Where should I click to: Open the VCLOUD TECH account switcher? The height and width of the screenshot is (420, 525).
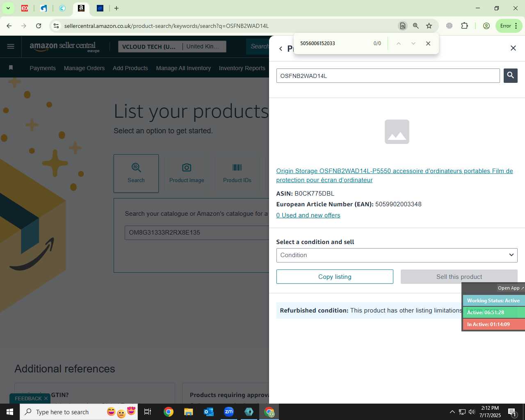tap(172, 47)
